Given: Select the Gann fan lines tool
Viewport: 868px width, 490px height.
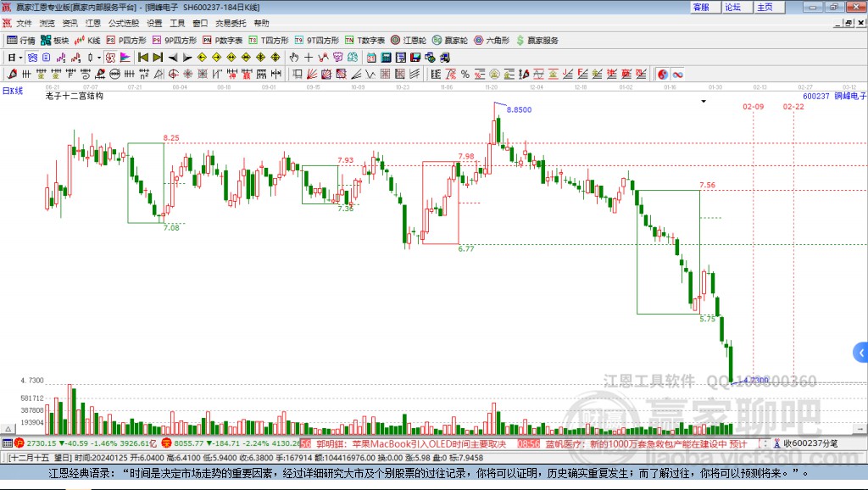Looking at the screenshot, I should (312, 75).
